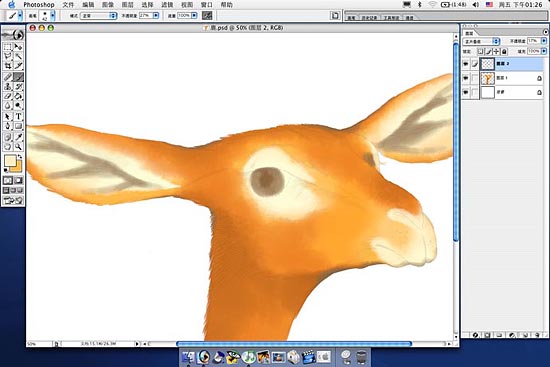Image resolution: width=550 pixels, height=367 pixels.
Task: Enable the airbrush option icon
Action: [x=207, y=15]
